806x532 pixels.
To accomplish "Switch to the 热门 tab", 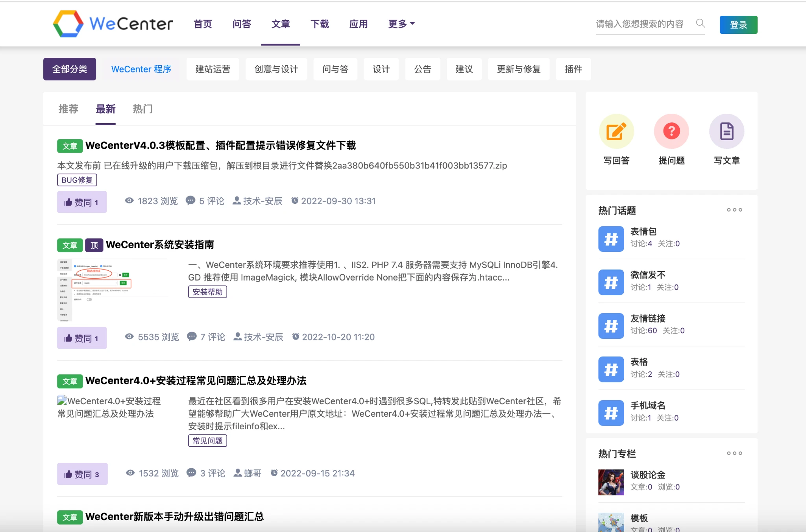I will click(142, 109).
